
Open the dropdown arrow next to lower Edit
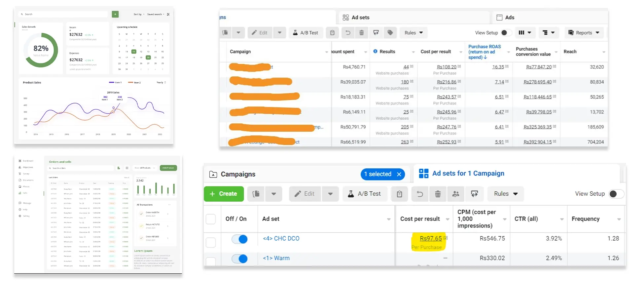coord(330,194)
